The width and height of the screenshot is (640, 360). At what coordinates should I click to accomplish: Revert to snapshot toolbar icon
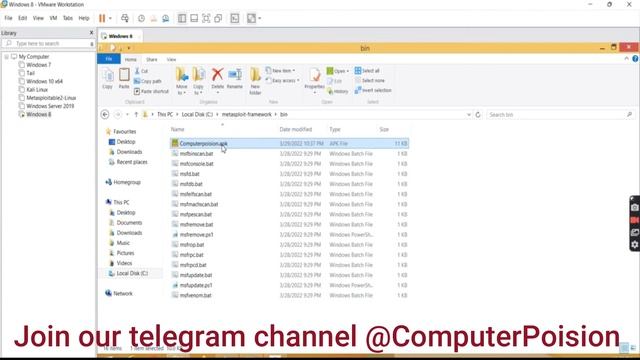153,18
